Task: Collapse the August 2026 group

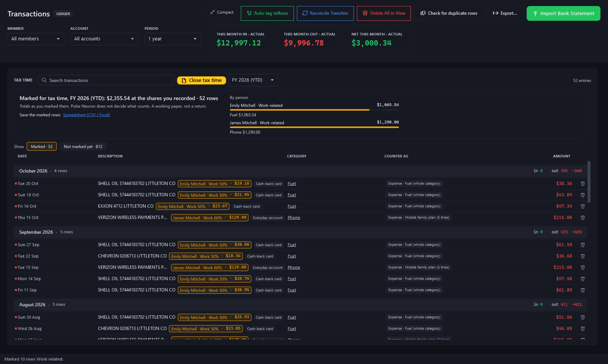Action: pyautogui.click(x=300, y=304)
